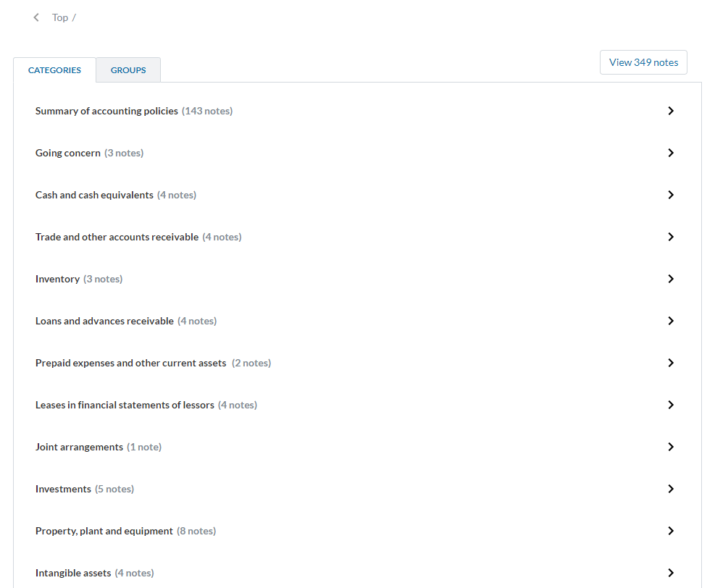Screen dimensions: 715x588
Task: Open the Intangible assets category label
Action: (73, 573)
